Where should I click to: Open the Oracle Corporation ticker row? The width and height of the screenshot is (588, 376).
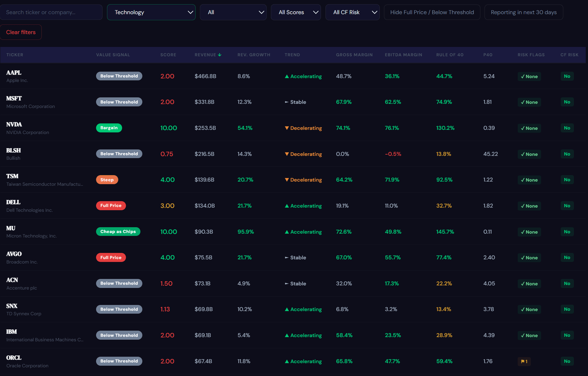point(293,361)
